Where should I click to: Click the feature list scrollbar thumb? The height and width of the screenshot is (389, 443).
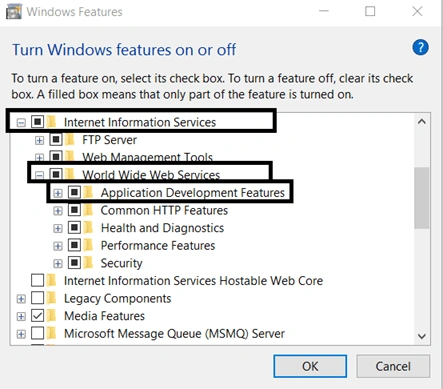point(422,198)
